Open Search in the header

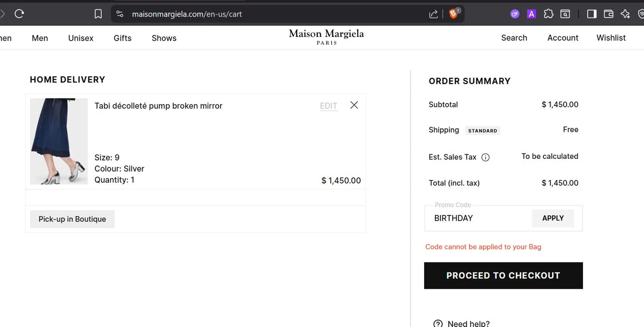coord(514,38)
